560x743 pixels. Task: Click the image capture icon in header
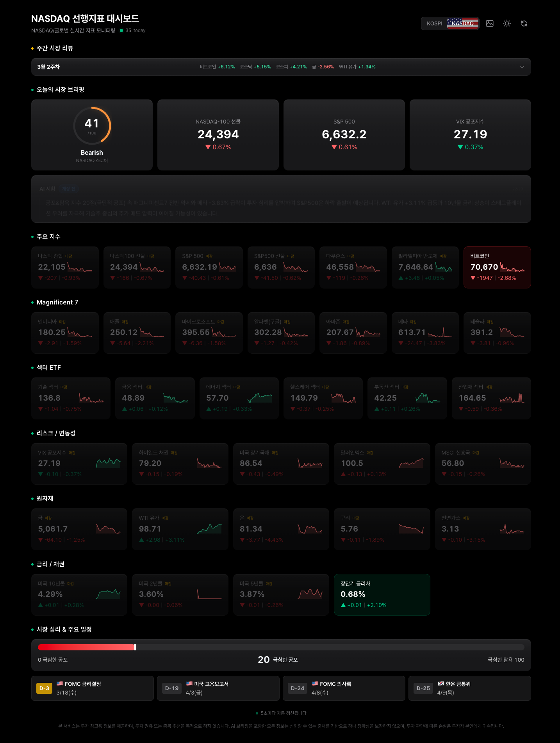click(x=490, y=23)
